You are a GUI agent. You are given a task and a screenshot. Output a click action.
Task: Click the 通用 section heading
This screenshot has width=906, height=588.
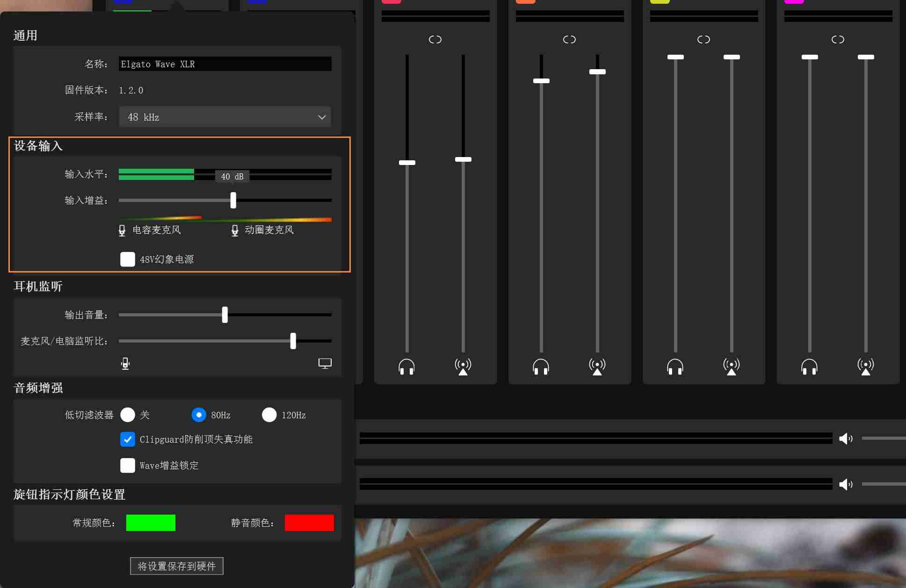tap(25, 36)
